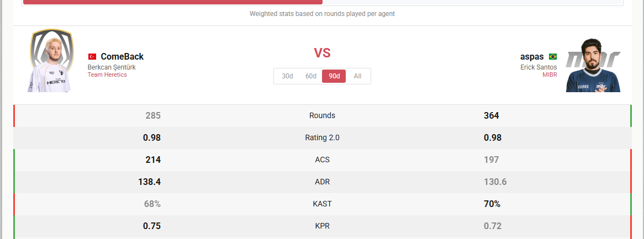Select the 90d time range
This screenshot has height=239, width=644.
334,76
